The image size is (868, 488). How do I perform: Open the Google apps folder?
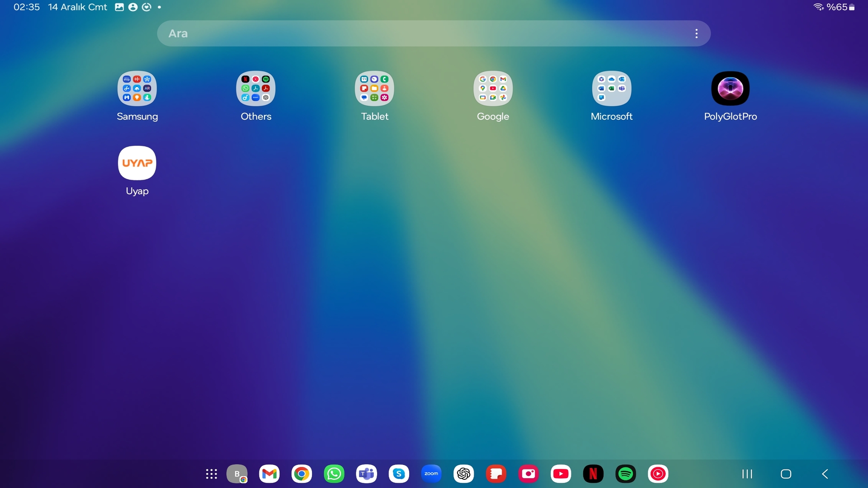(x=493, y=89)
